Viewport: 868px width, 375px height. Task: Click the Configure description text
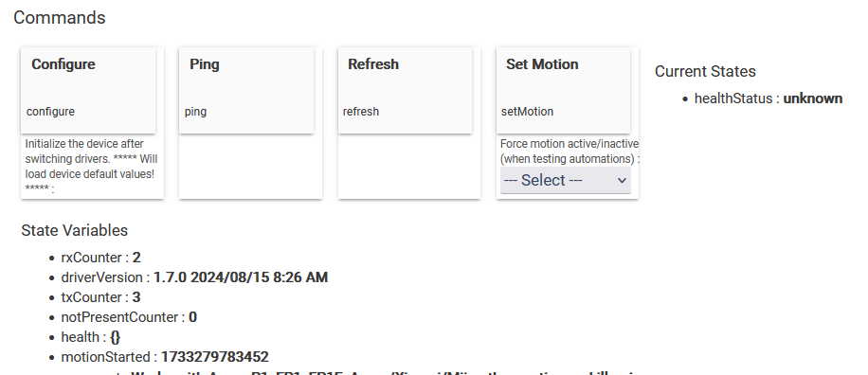[91, 166]
